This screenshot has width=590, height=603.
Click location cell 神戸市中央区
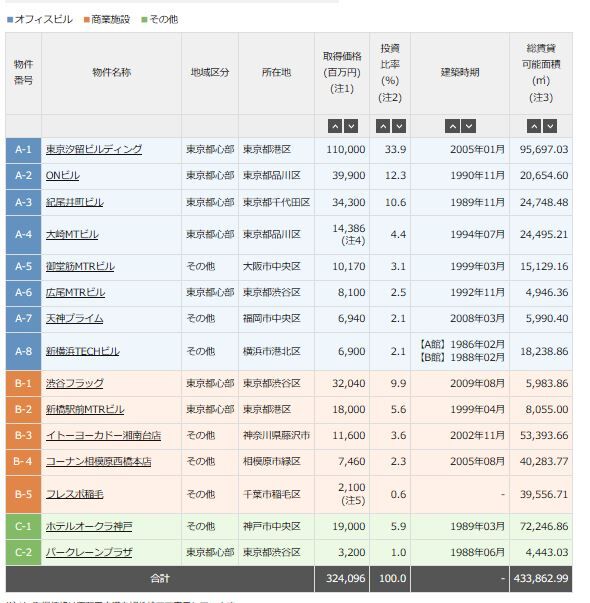point(277,526)
